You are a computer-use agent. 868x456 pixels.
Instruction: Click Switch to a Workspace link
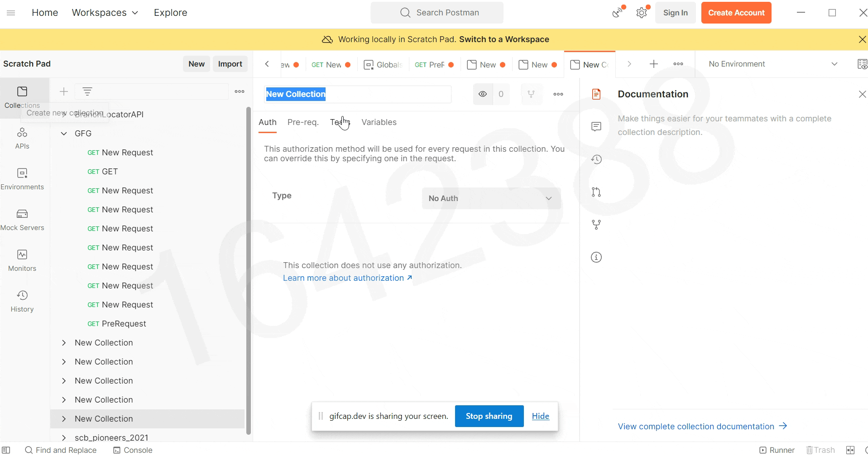pos(504,39)
